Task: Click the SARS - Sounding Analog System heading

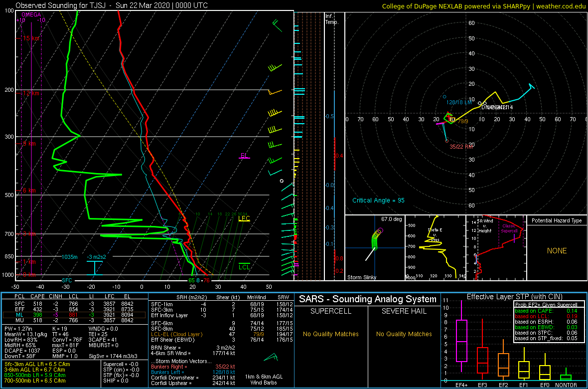Action: click(368, 299)
